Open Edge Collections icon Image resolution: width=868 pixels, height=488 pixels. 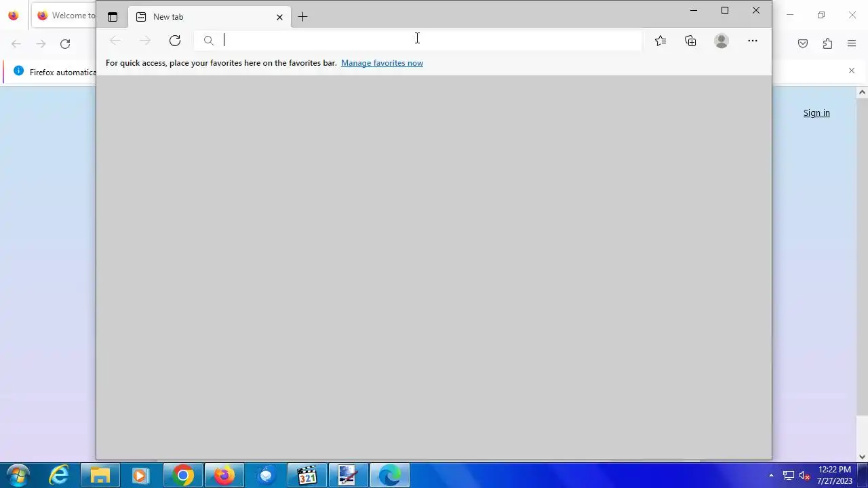pyautogui.click(x=690, y=41)
